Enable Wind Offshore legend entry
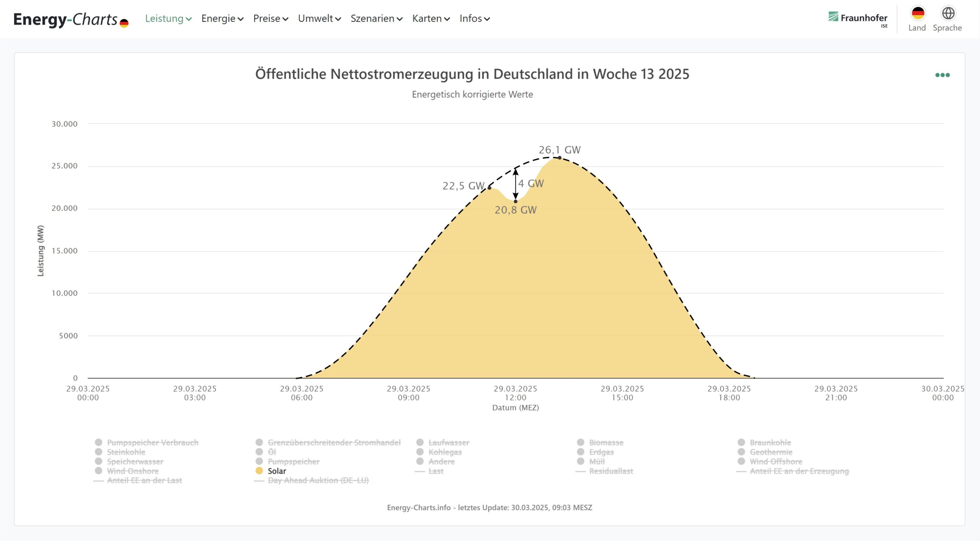This screenshot has width=980, height=541. tap(776, 462)
